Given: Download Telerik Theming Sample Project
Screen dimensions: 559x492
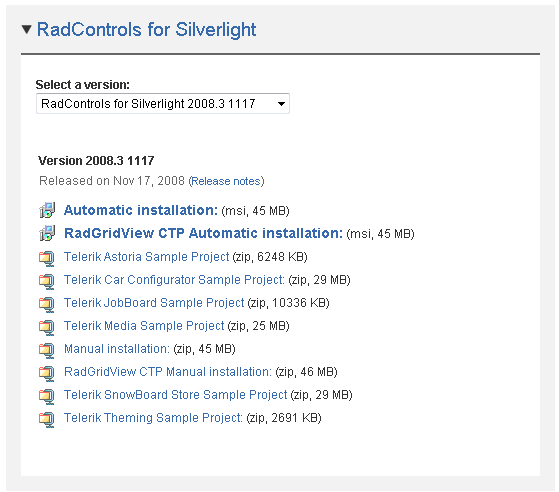Looking at the screenshot, I should click(x=153, y=418).
